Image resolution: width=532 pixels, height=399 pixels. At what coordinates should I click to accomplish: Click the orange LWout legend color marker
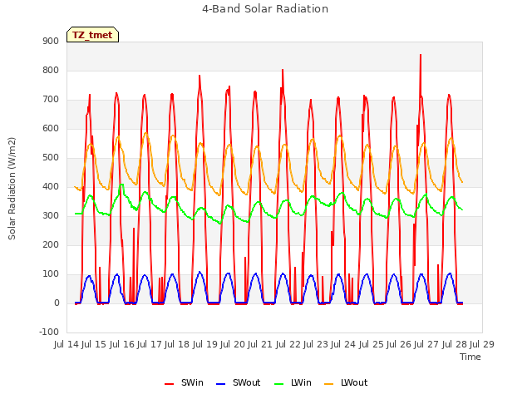(x=328, y=384)
